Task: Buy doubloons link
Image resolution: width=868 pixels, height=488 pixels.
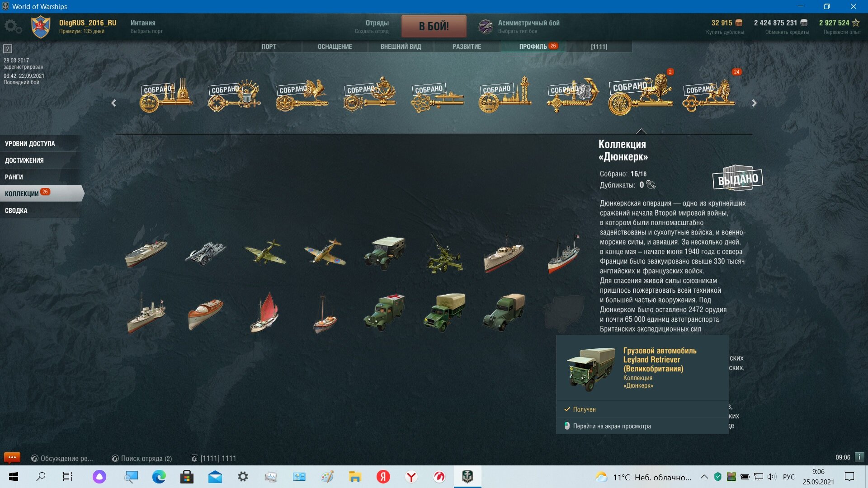Action: point(725,32)
